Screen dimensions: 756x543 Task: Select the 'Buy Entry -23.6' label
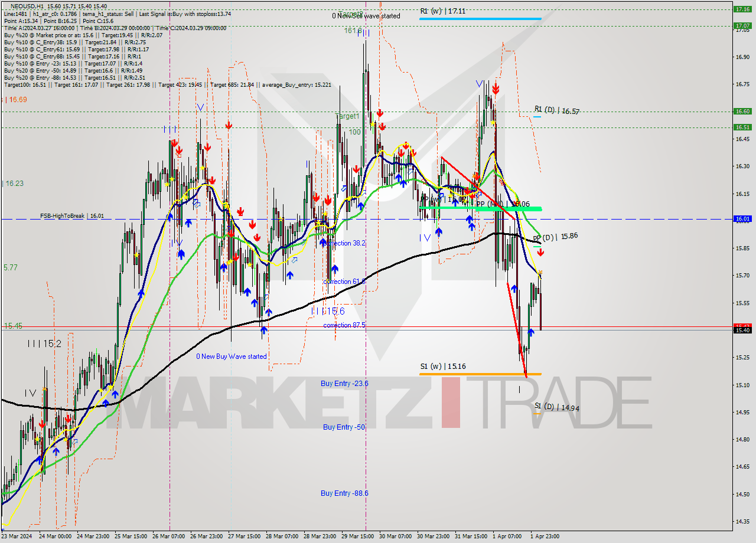coord(345,384)
